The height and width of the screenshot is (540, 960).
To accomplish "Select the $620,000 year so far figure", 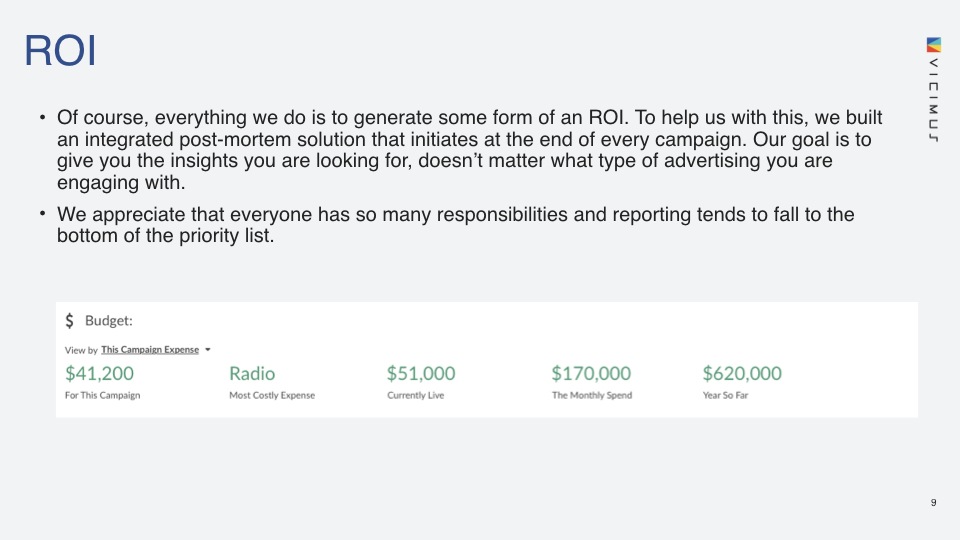I will (742, 373).
